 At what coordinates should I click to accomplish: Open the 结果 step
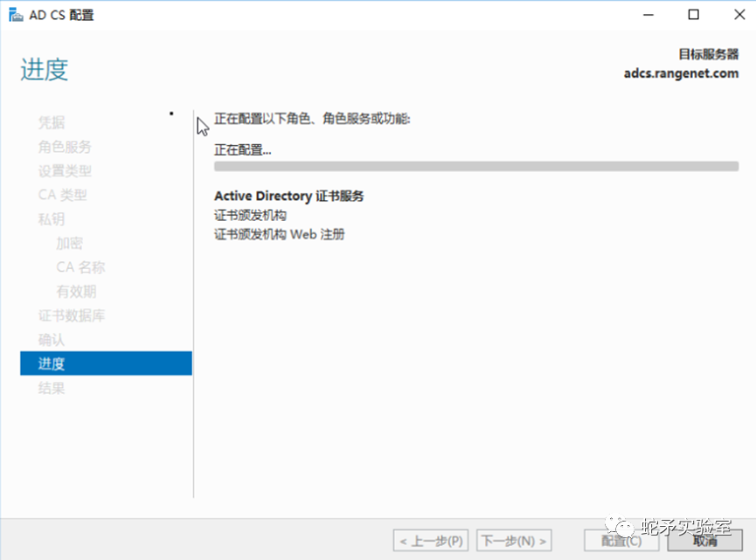coord(52,388)
